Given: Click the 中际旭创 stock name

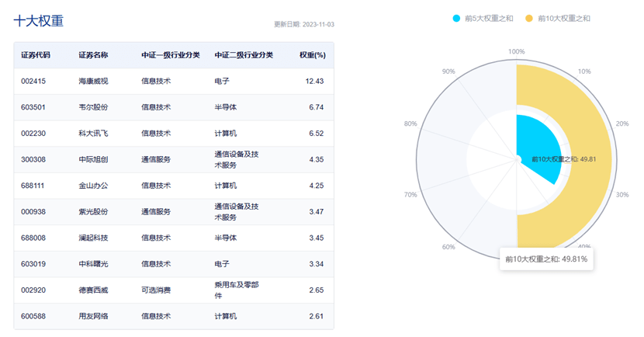Looking at the screenshot, I should click(x=93, y=159).
